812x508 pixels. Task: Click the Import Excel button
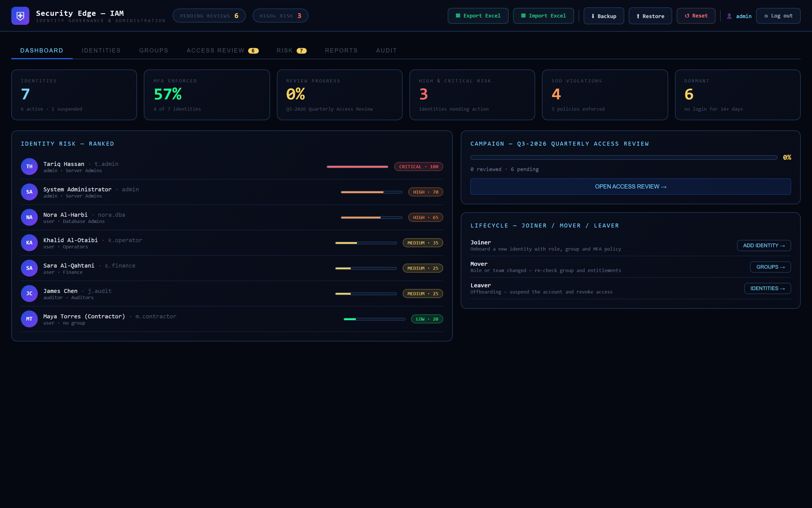coord(543,16)
